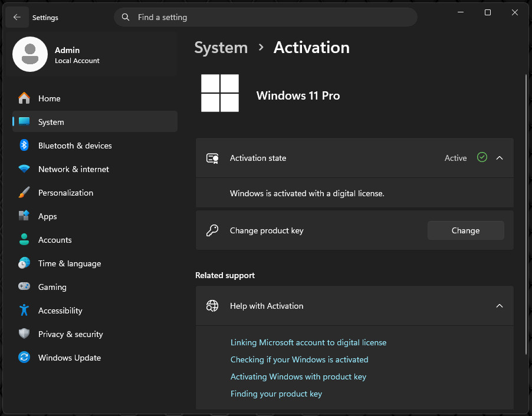Click the back arrow icon
The height and width of the screenshot is (416, 532).
pyautogui.click(x=17, y=17)
